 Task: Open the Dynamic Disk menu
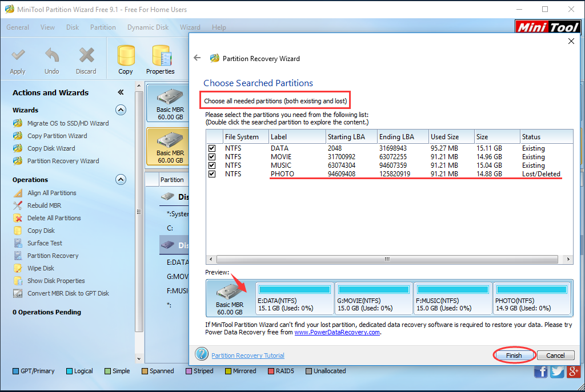pyautogui.click(x=148, y=27)
